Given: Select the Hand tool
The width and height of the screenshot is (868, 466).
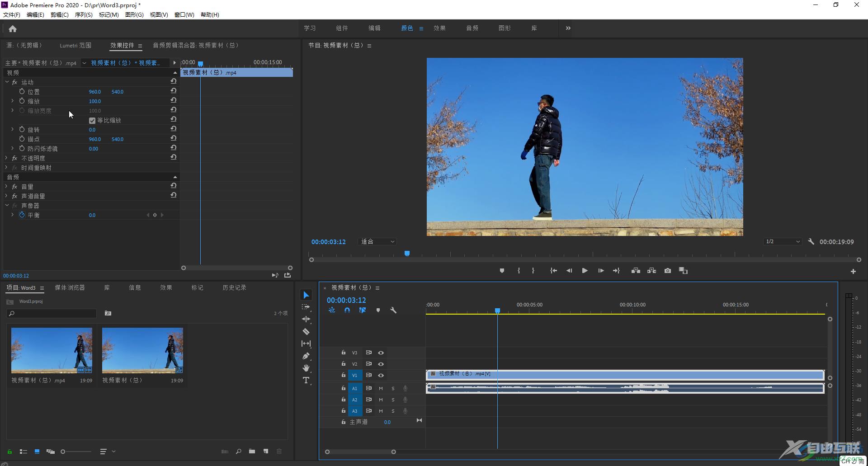Looking at the screenshot, I should pyautogui.click(x=306, y=368).
